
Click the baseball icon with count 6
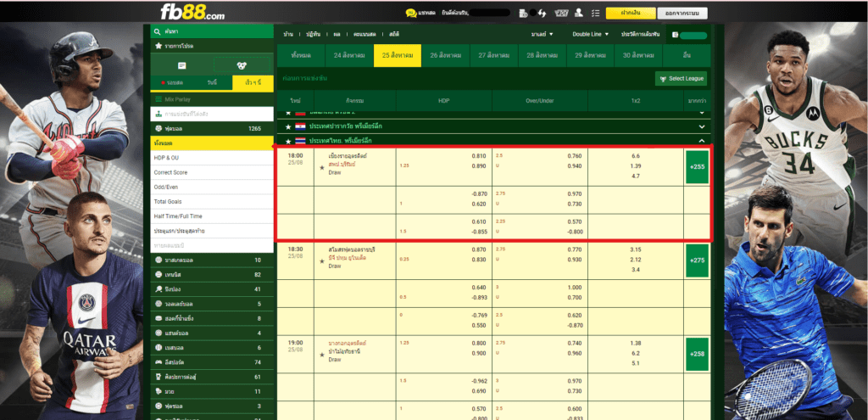(159, 347)
